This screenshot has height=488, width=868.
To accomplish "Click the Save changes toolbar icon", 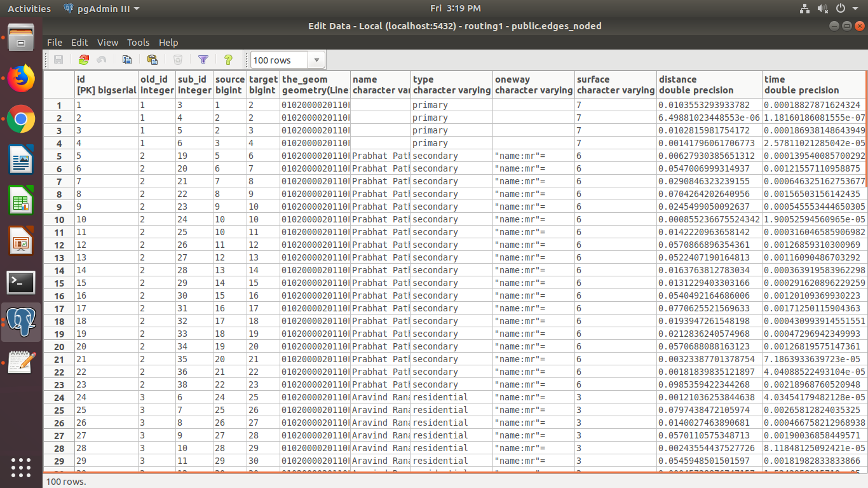I will pyautogui.click(x=58, y=60).
